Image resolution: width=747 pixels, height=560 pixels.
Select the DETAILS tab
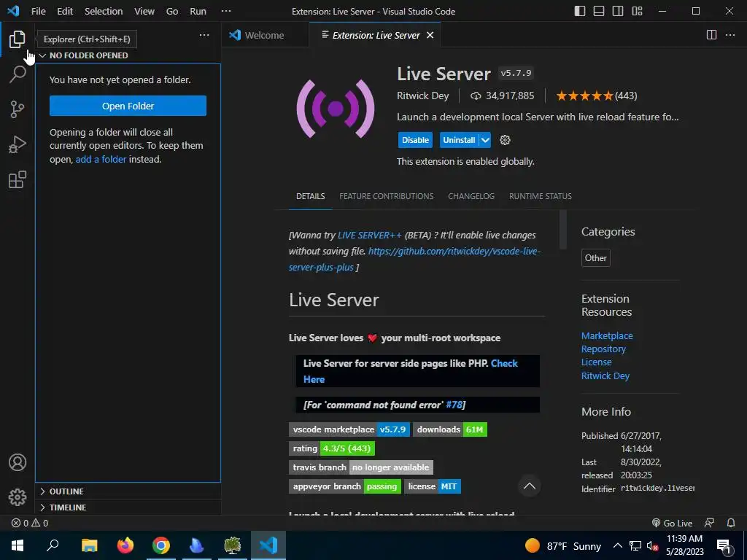pos(311,196)
